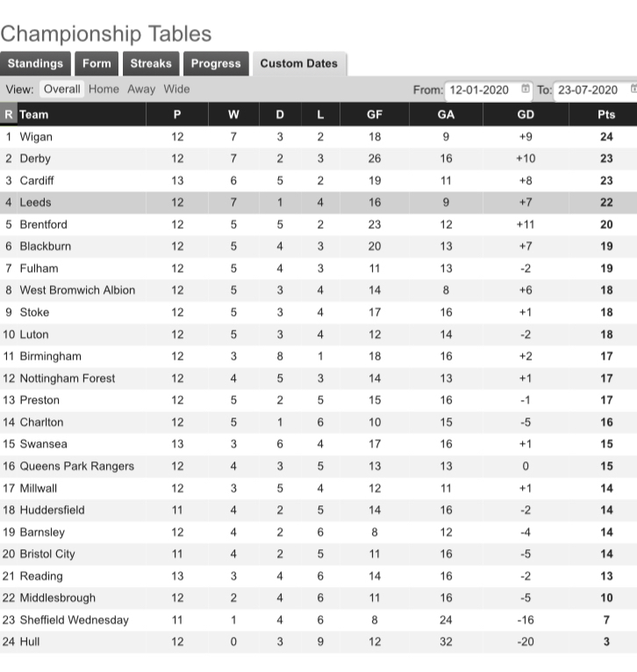Viewport: 637px width, 672px height.
Task: Open the From date calendar picker icon
Action: tap(526, 89)
